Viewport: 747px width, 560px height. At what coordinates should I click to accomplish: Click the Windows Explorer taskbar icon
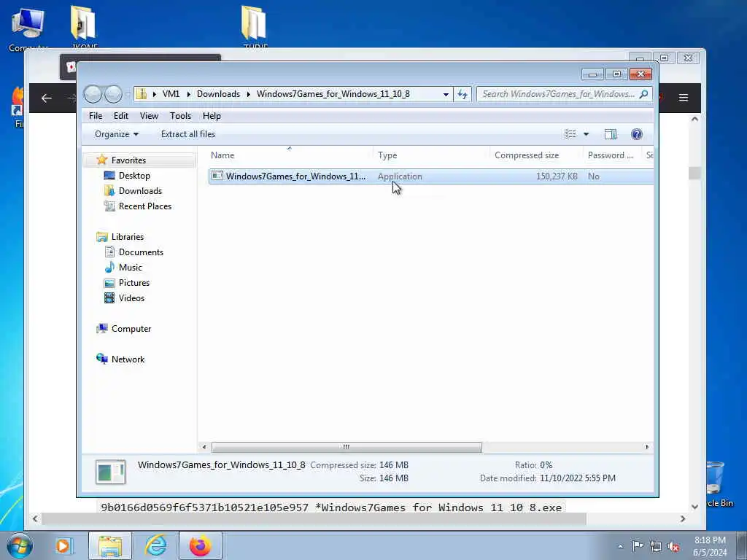point(110,545)
